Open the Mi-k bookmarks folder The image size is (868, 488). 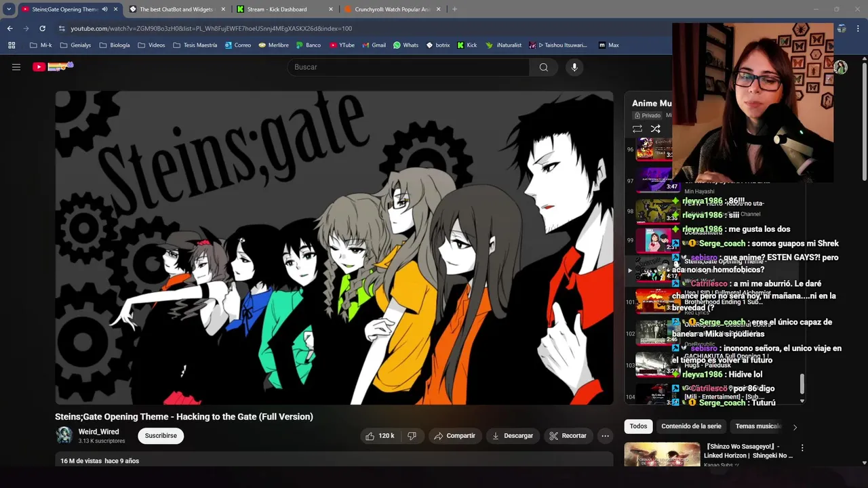pyautogui.click(x=41, y=45)
